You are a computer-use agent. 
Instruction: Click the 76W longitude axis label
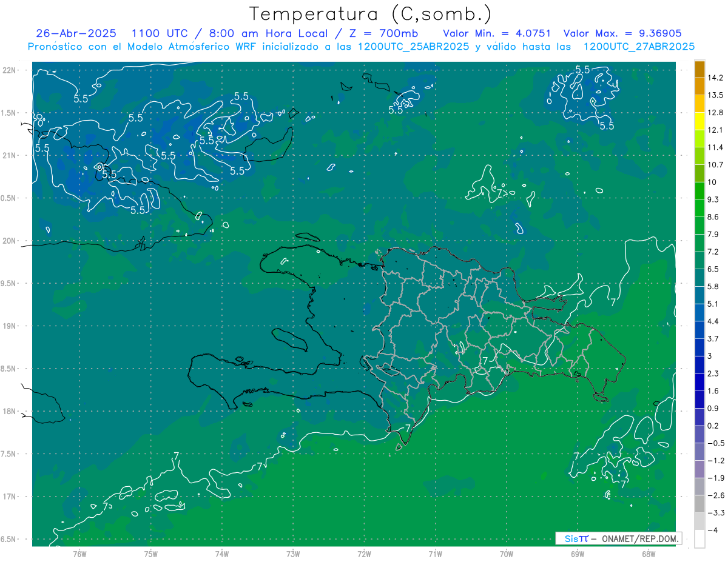(x=79, y=554)
